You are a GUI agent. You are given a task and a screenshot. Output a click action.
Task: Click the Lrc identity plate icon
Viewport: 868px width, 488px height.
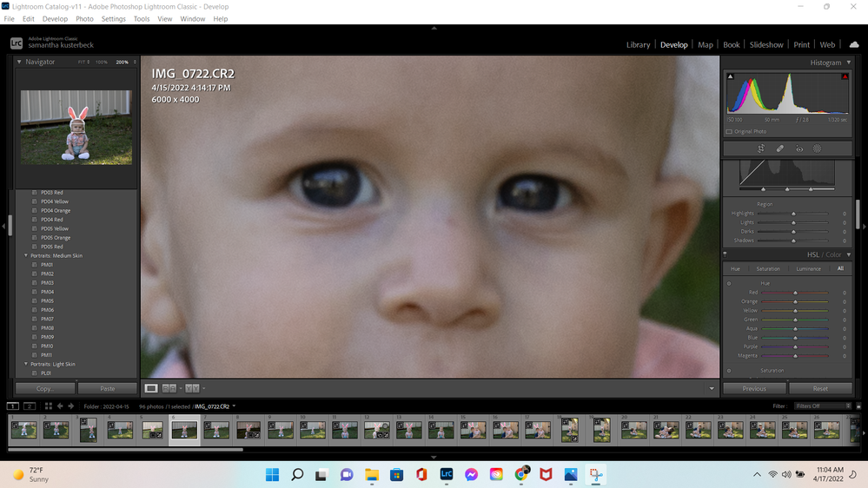pos(17,43)
